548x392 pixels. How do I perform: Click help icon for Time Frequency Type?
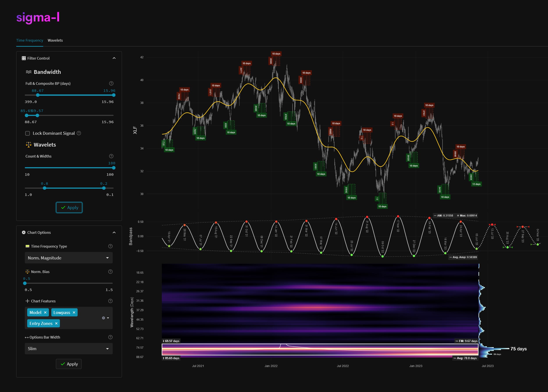(x=110, y=246)
